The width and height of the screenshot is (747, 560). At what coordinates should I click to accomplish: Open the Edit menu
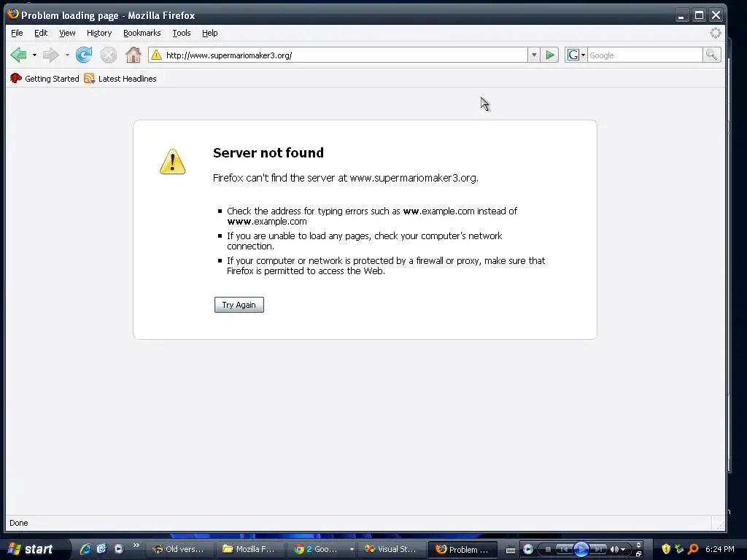coord(41,33)
